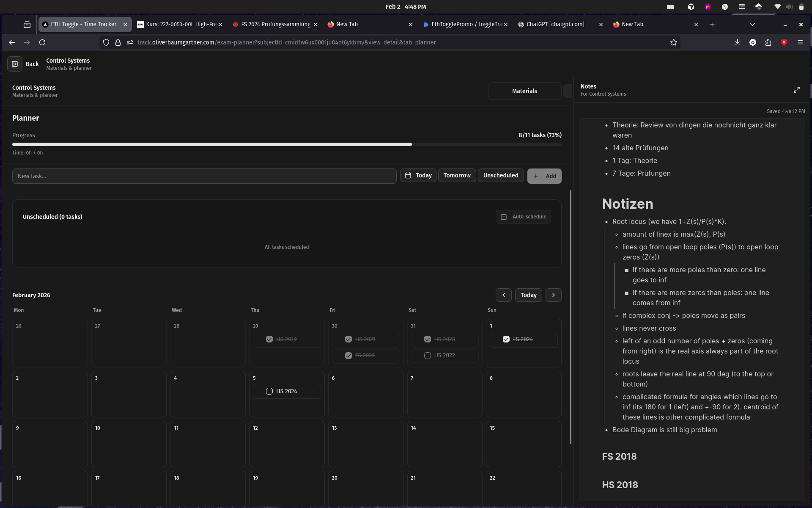Uncheck the completed FS 2024 task

(x=506, y=339)
